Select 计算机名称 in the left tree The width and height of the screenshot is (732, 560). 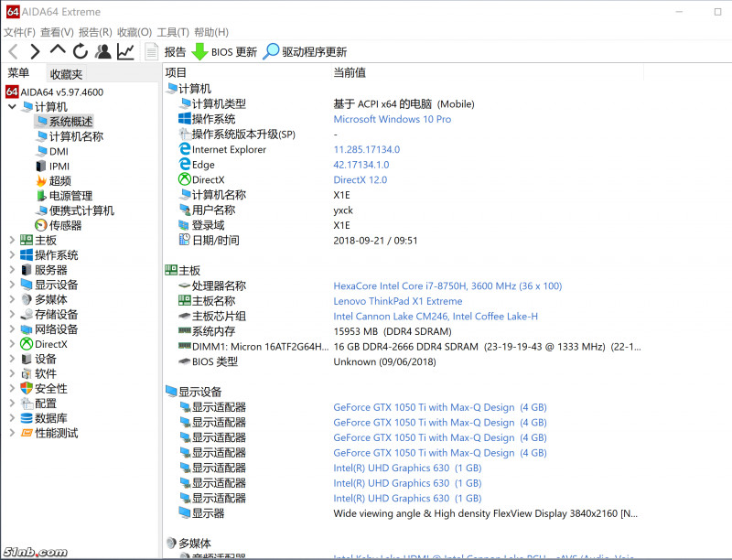(x=76, y=136)
